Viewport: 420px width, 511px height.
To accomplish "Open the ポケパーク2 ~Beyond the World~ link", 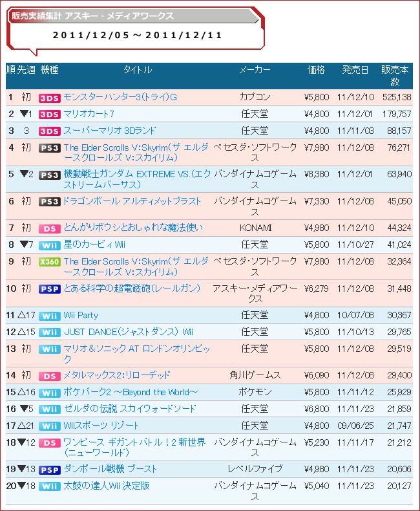I will tap(131, 392).
